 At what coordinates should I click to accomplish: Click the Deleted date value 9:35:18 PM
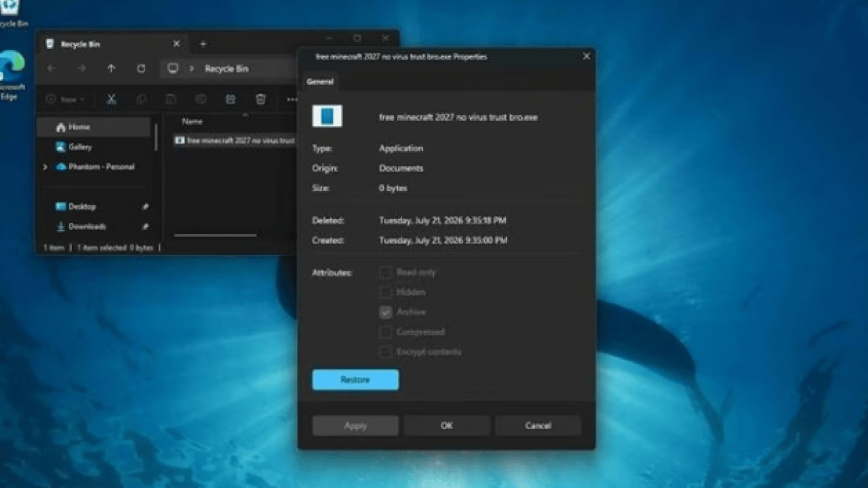pos(443,220)
